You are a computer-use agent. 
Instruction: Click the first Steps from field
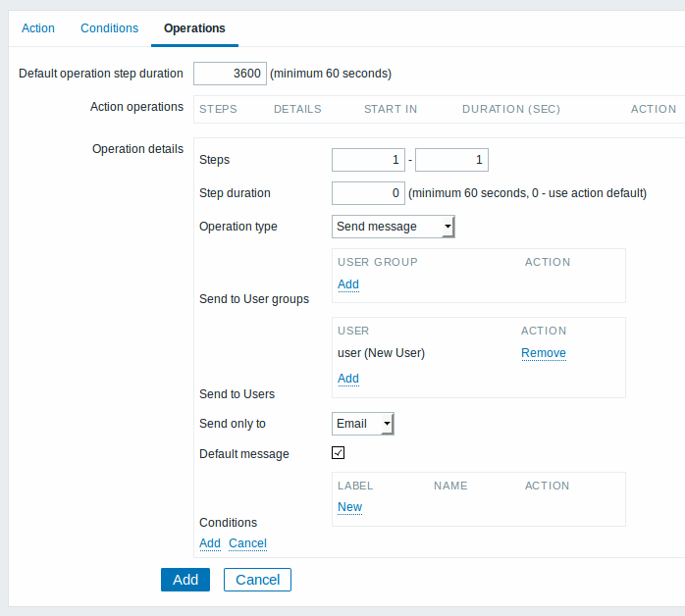(368, 160)
